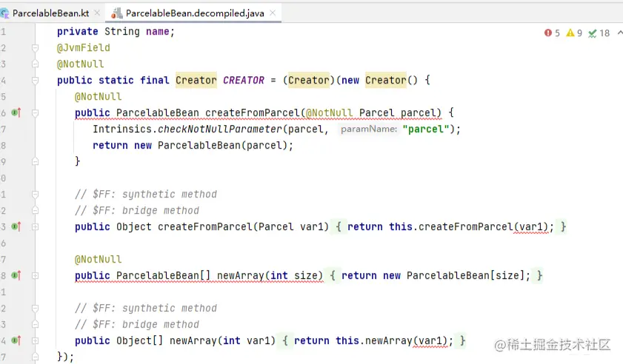Click the second '// $FF: bridge method' comment
Image resolution: width=623 pixels, height=364 pixels.
point(137,325)
